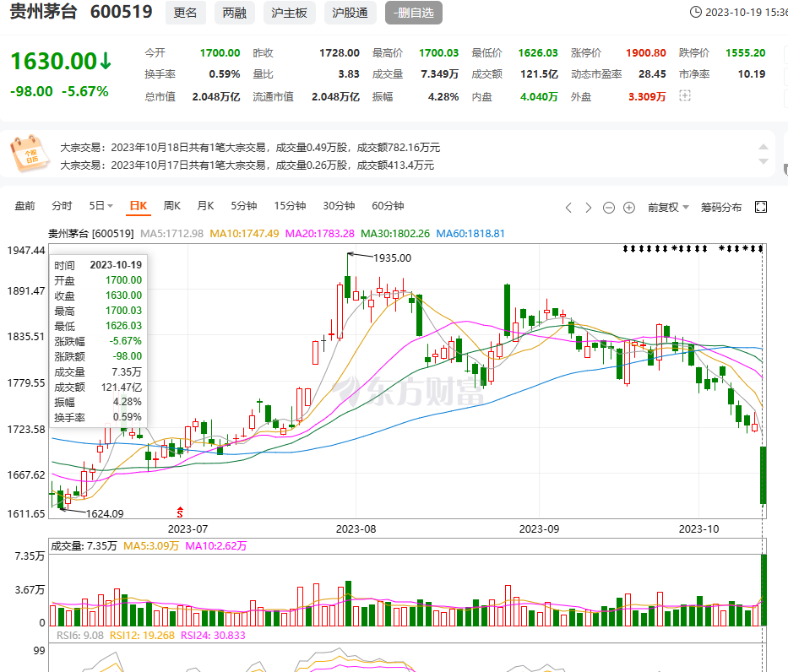This screenshot has height=672, width=788.
Task: Open the October 18 block trade news
Action: [250, 148]
